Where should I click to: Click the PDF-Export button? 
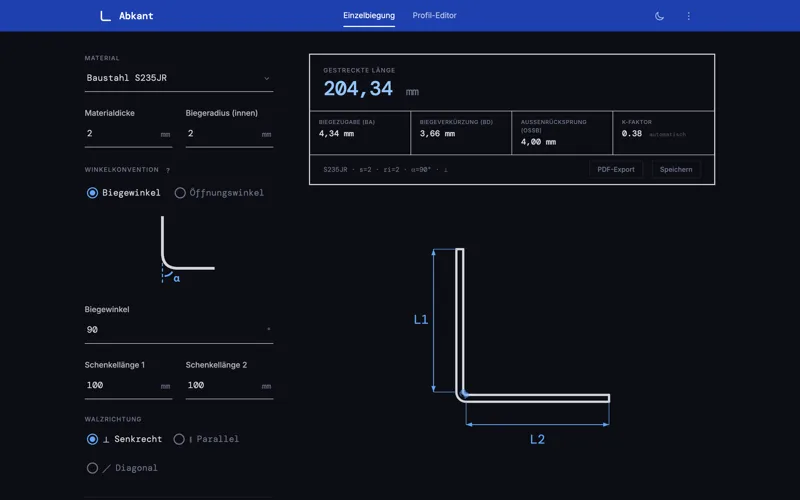coord(616,170)
